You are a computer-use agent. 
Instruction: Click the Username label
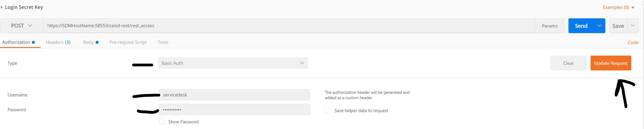[x=17, y=95]
